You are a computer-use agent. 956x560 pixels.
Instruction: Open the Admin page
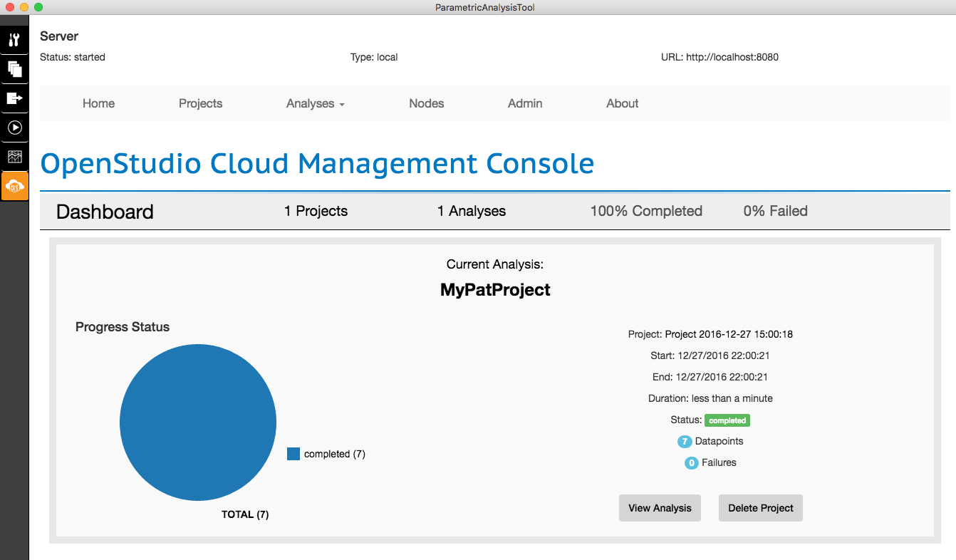click(x=525, y=104)
